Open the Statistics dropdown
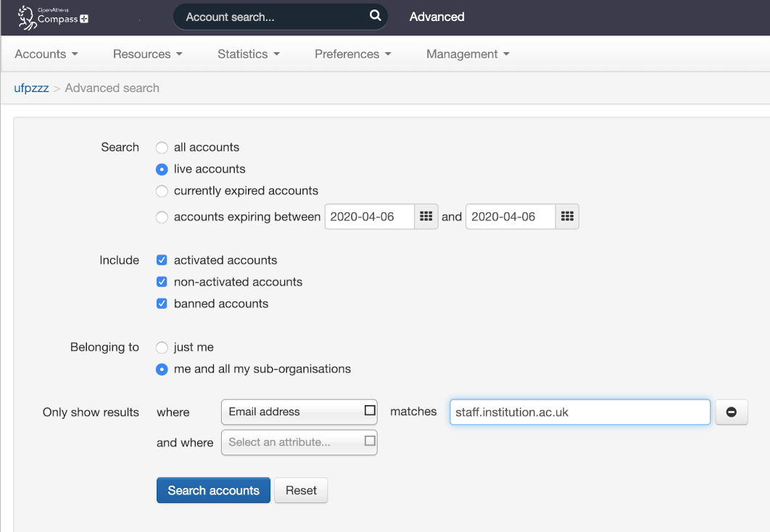Viewport: 770px width, 532px height. (x=249, y=54)
